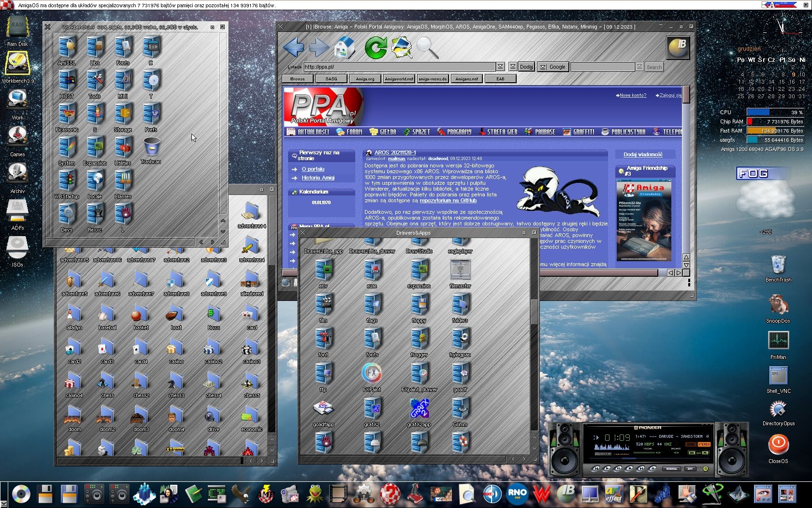Screen dimensions: 812x508
Task: Open the 'Historia Amigi' link
Action: pos(318,178)
